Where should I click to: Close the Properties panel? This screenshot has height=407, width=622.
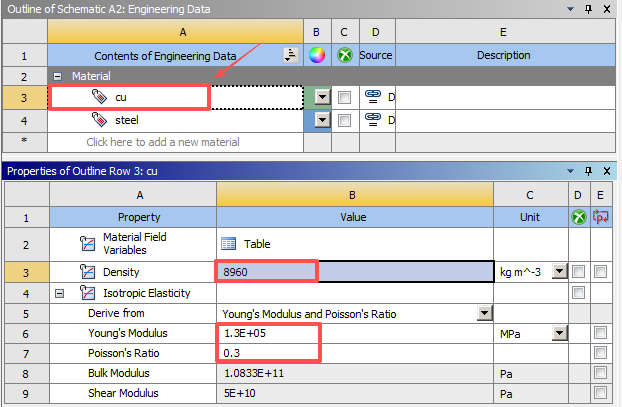pos(607,171)
